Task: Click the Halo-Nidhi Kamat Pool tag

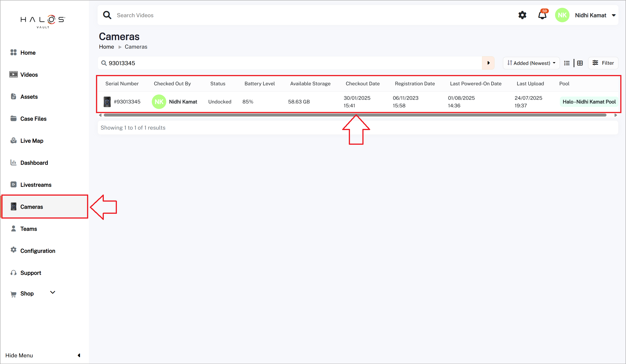Action: [589, 102]
